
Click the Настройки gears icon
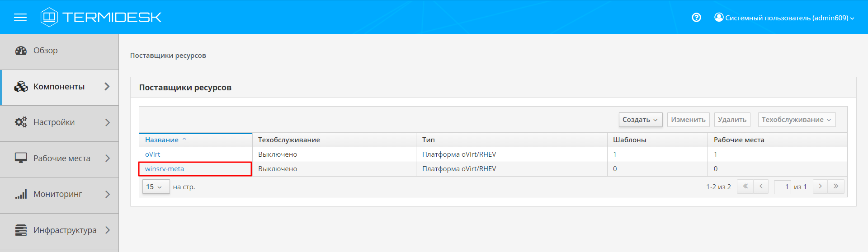(x=21, y=122)
